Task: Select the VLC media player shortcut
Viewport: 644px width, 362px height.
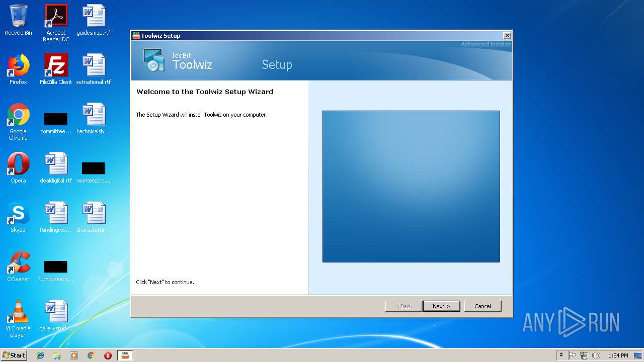Action: [18, 319]
